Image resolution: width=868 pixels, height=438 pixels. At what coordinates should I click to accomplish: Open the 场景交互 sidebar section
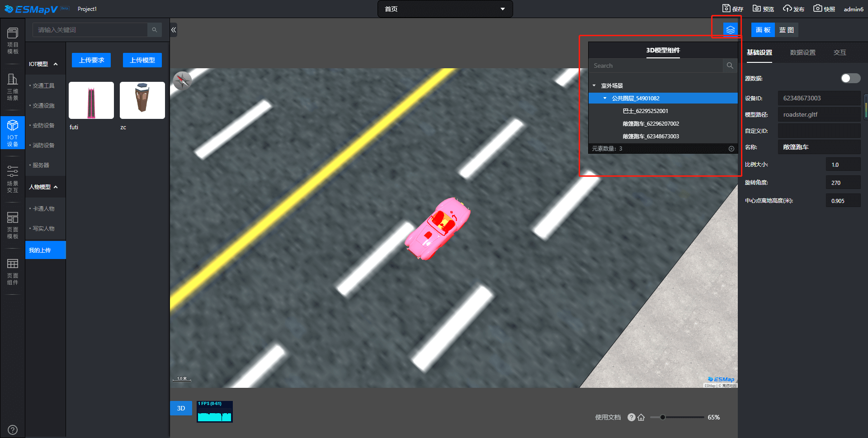click(13, 179)
